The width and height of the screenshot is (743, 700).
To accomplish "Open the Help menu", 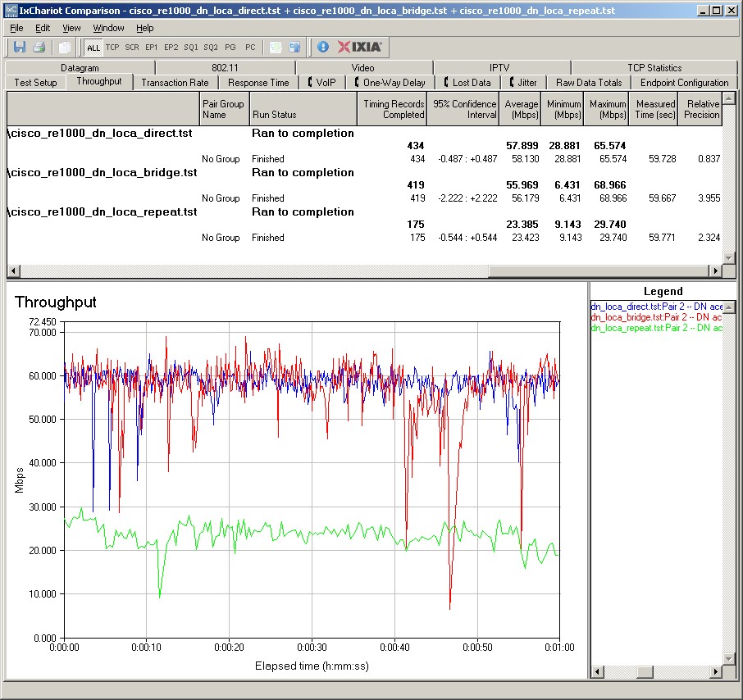I will [145, 28].
